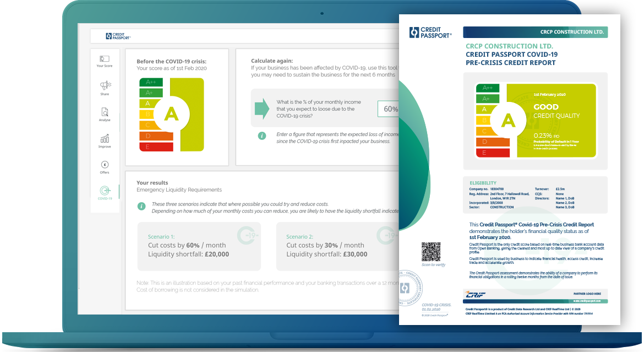Click the info icon in Your results

pyautogui.click(x=141, y=207)
